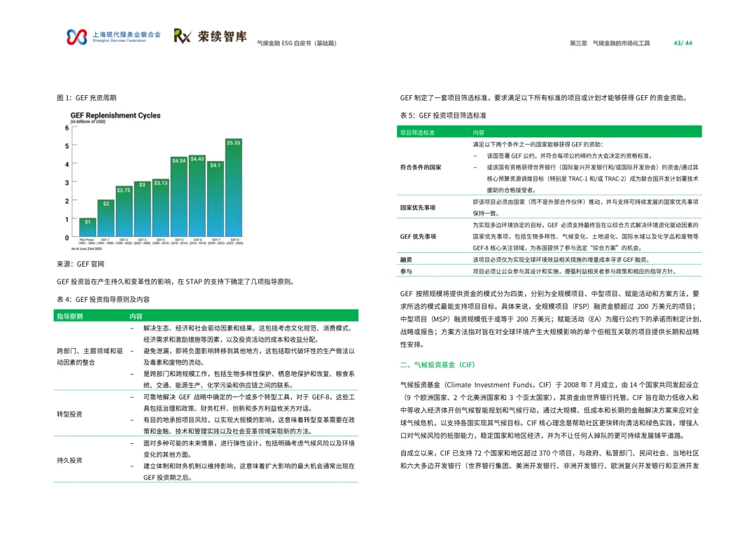
Task: Select cell text starting 项目必须让公众参与
Action: pos(575,271)
